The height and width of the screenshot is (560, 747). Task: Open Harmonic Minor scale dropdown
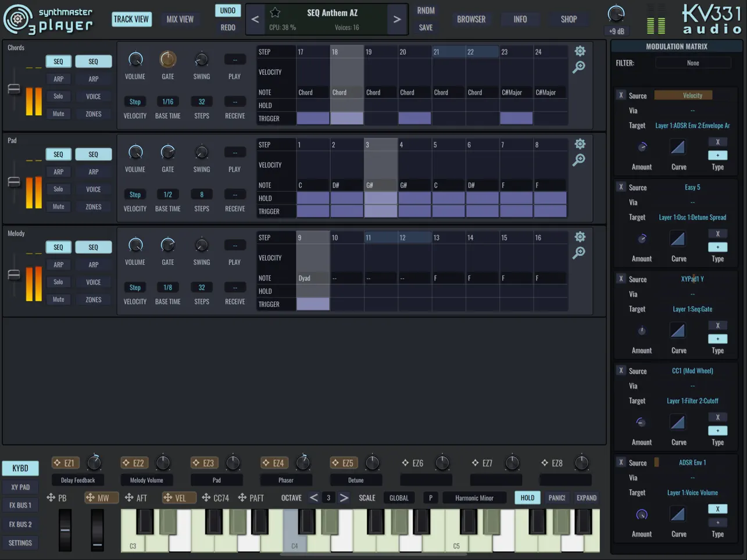tap(474, 498)
